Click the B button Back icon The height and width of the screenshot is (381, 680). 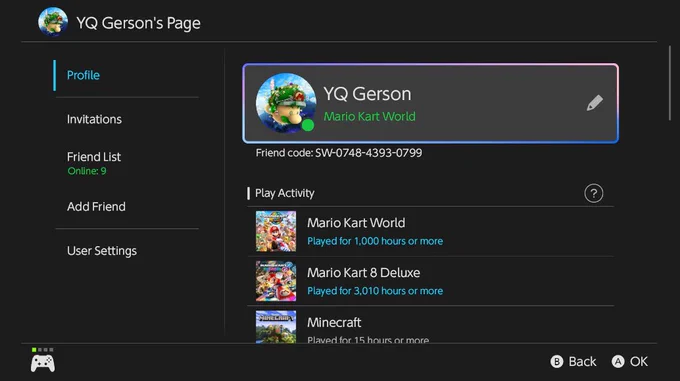coord(556,361)
